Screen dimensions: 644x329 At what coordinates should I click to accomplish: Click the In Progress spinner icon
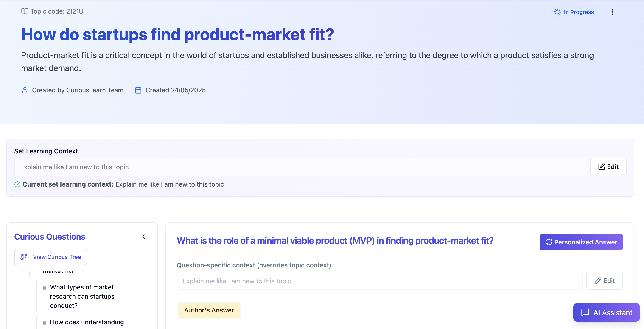tap(557, 12)
